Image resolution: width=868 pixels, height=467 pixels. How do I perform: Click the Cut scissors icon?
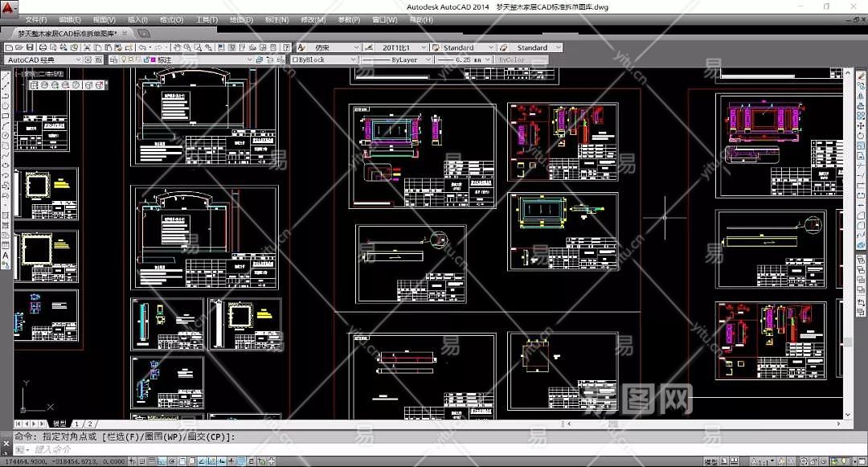[86, 47]
